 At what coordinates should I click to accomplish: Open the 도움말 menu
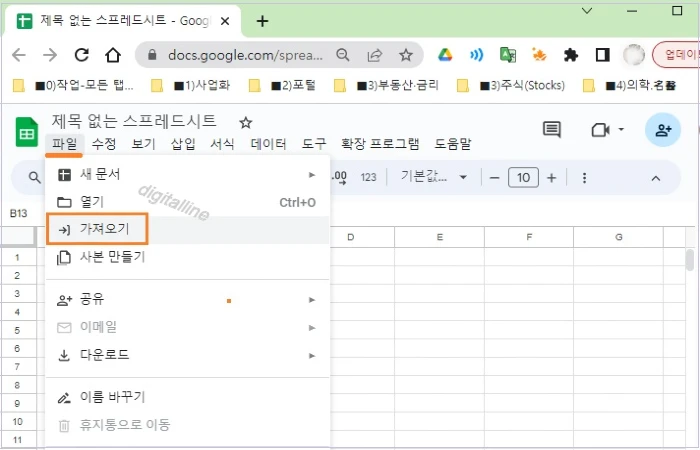click(x=453, y=144)
